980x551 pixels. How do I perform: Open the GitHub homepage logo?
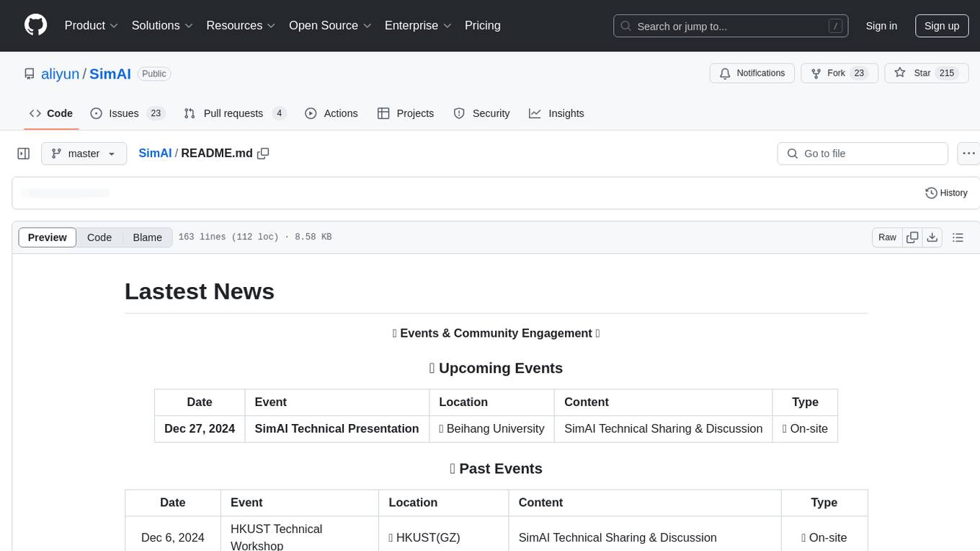coord(35,25)
